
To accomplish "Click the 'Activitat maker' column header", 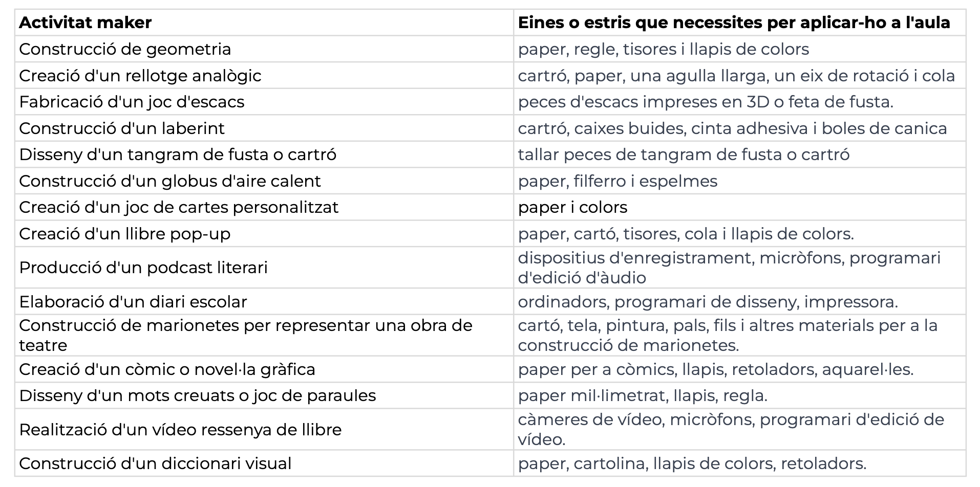I will (x=86, y=23).
